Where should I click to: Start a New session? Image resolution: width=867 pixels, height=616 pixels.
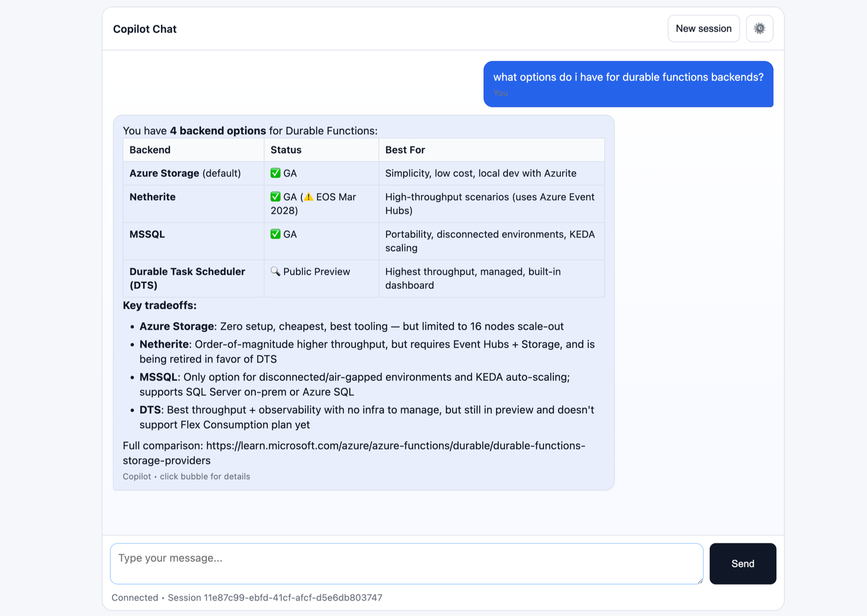pyautogui.click(x=703, y=28)
